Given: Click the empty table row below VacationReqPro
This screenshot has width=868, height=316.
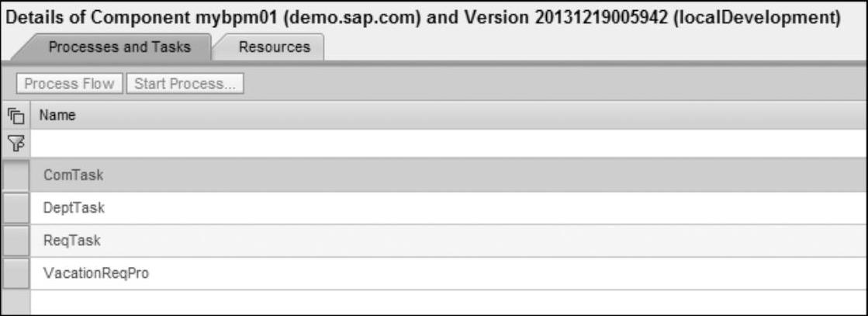Looking at the screenshot, I should [449, 303].
